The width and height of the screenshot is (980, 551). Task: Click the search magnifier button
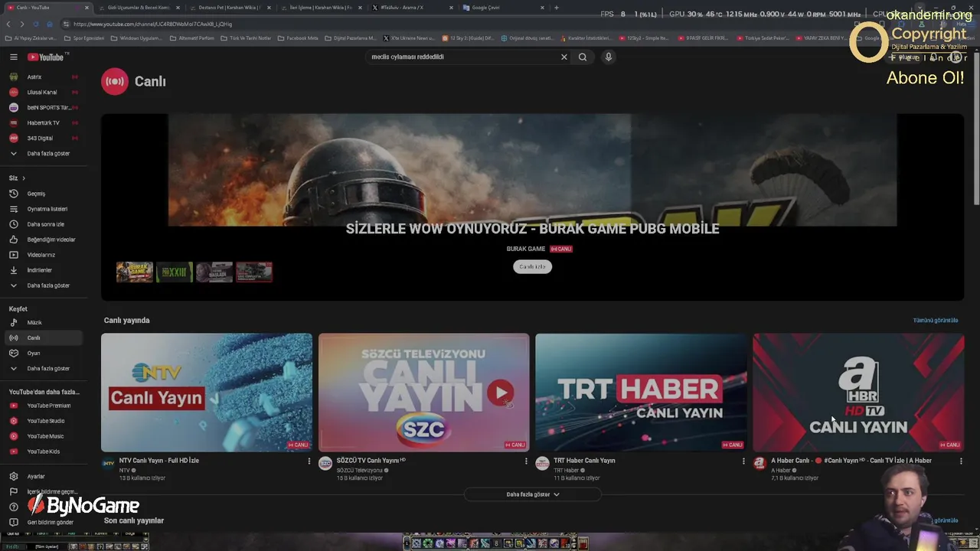583,57
